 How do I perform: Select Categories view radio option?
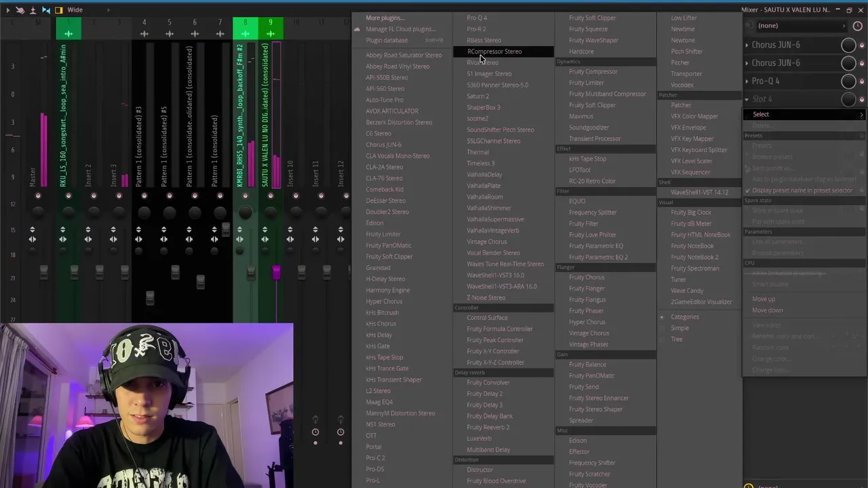coord(684,317)
